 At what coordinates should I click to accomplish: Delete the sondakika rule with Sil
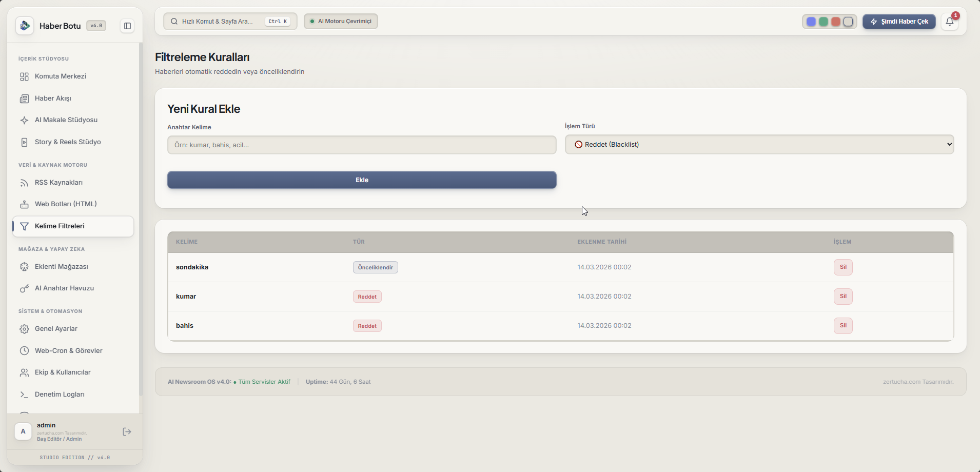coord(843,267)
